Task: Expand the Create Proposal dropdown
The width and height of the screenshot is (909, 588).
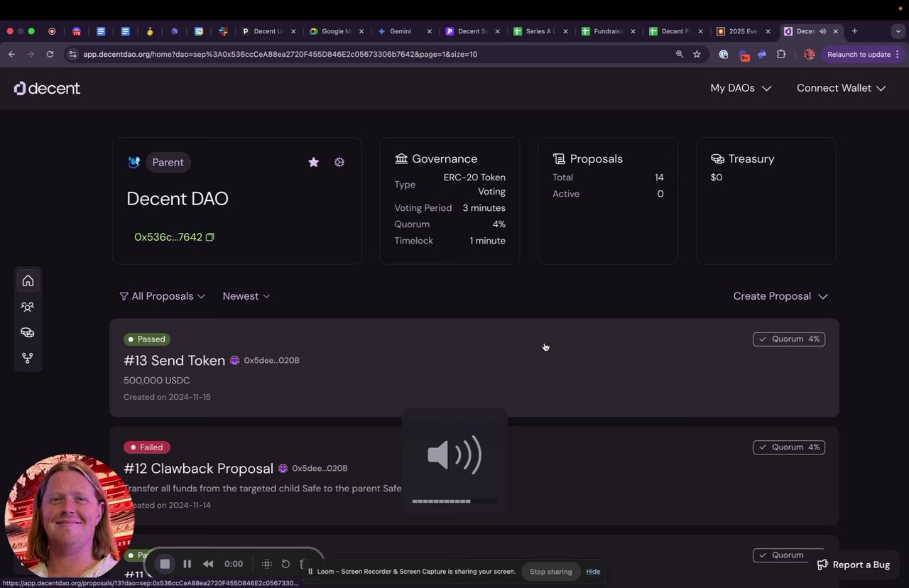Action: point(780,296)
